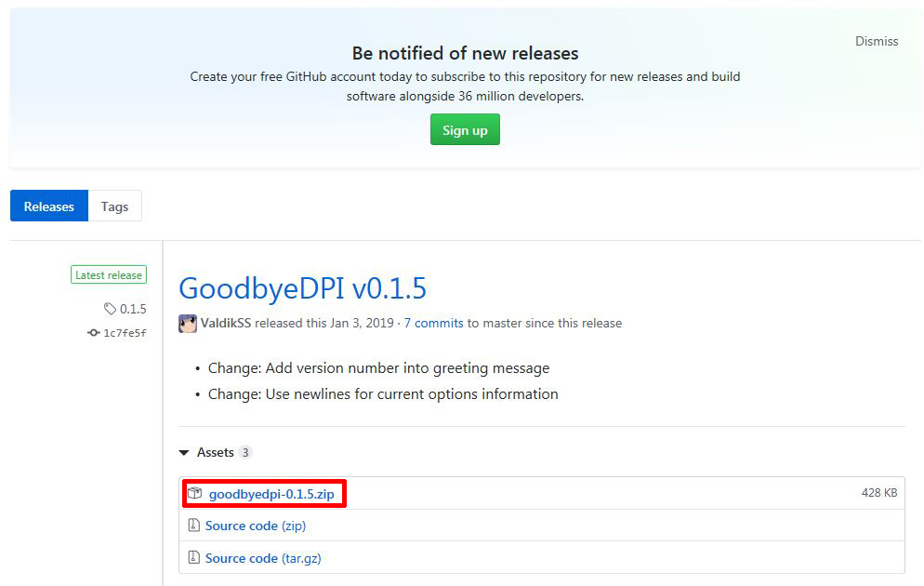Click the archive icon for Source code (tar.gz)
924x586 pixels.
[x=194, y=557]
